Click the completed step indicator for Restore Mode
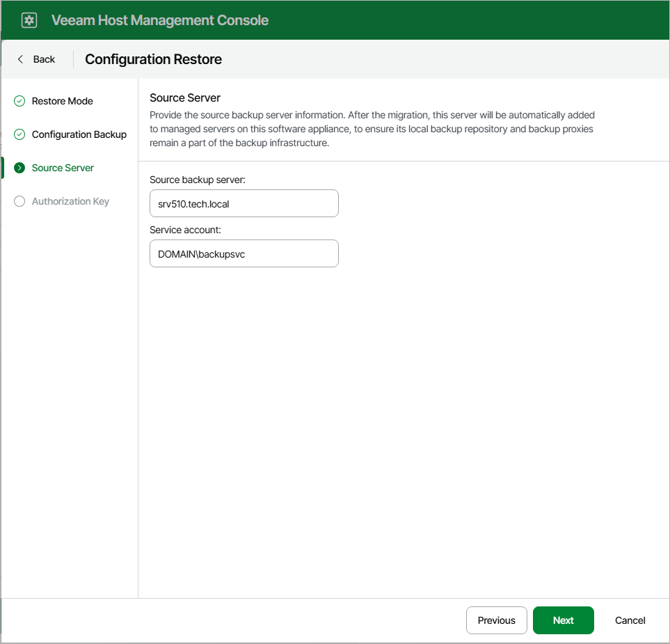The image size is (670, 644). tap(19, 101)
